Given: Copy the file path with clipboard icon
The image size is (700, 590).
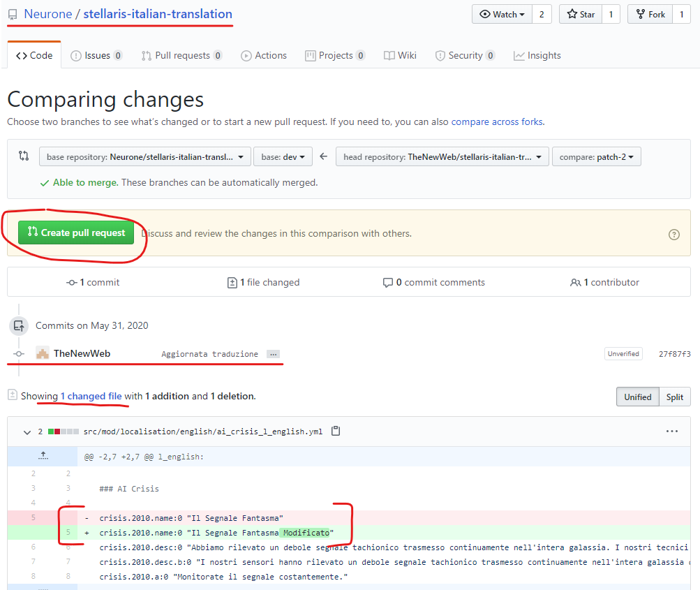Looking at the screenshot, I should pyautogui.click(x=336, y=431).
